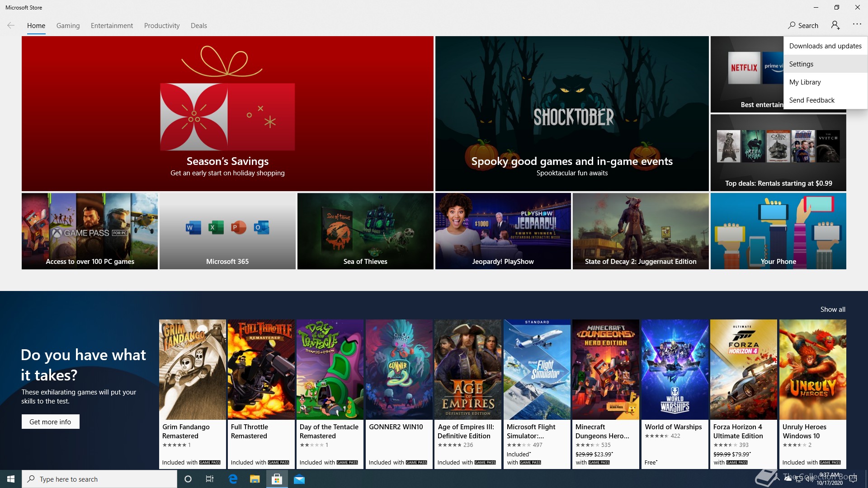Open the Shocktober spooky games banner
This screenshot has height=488, width=868.
572,113
